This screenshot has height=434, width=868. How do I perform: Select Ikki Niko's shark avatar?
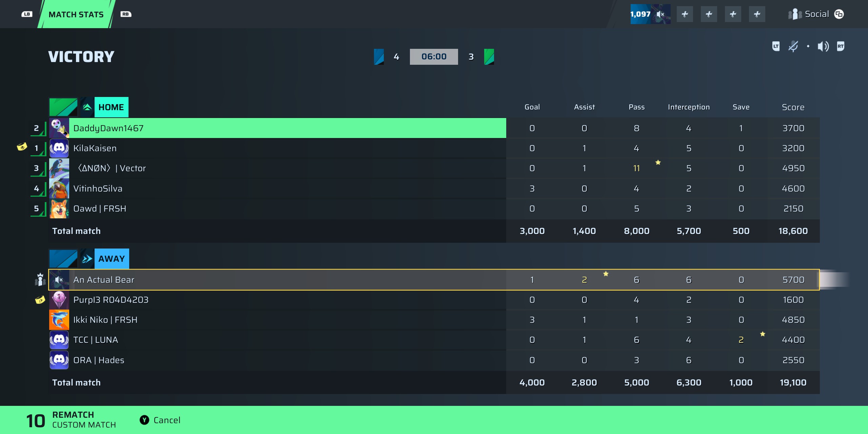(59, 320)
